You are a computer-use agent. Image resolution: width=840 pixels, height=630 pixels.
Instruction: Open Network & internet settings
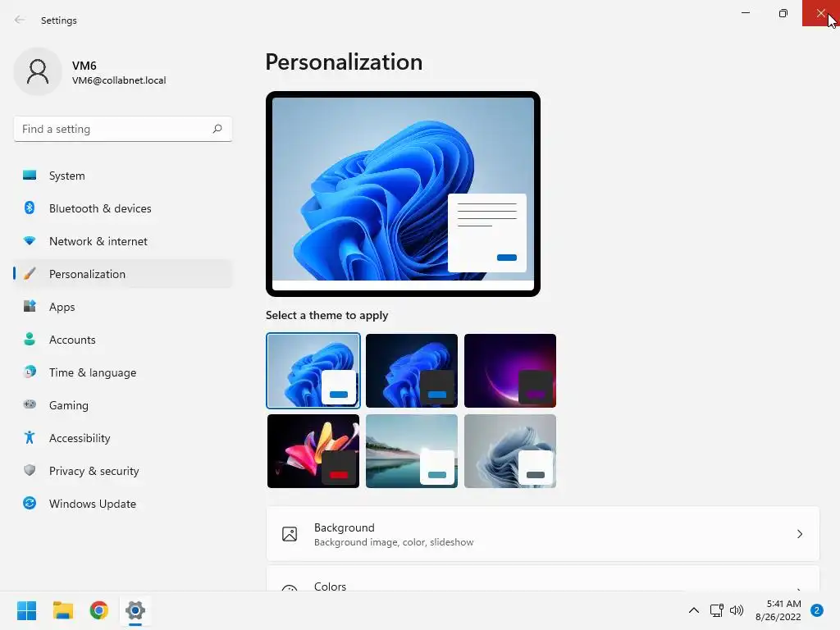(x=123, y=241)
